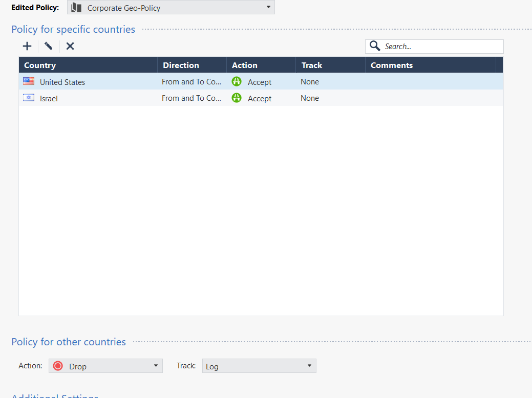The image size is (532, 398).
Task: Click the Comments column header
Action: tap(430, 65)
